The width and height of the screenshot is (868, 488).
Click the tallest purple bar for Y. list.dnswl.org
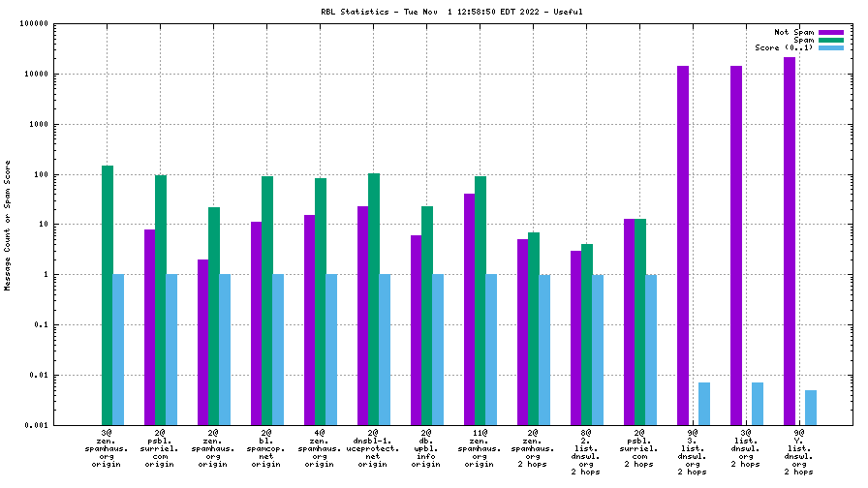point(790,240)
